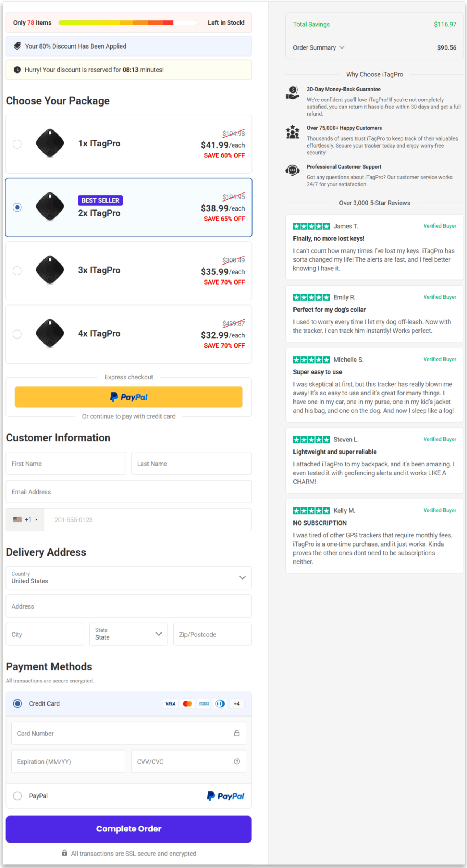Click the clock icon beside discount timer
467x868 pixels.
pyautogui.click(x=17, y=70)
